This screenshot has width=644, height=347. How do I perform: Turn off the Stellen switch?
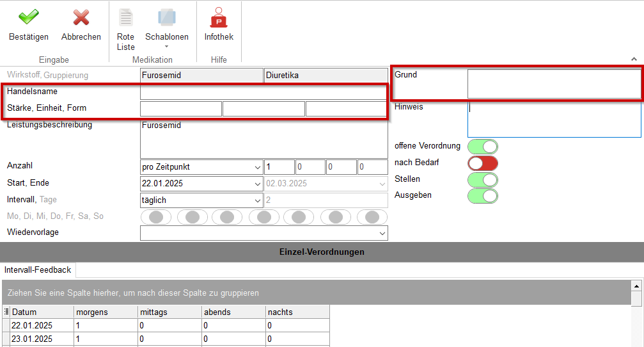tap(482, 179)
